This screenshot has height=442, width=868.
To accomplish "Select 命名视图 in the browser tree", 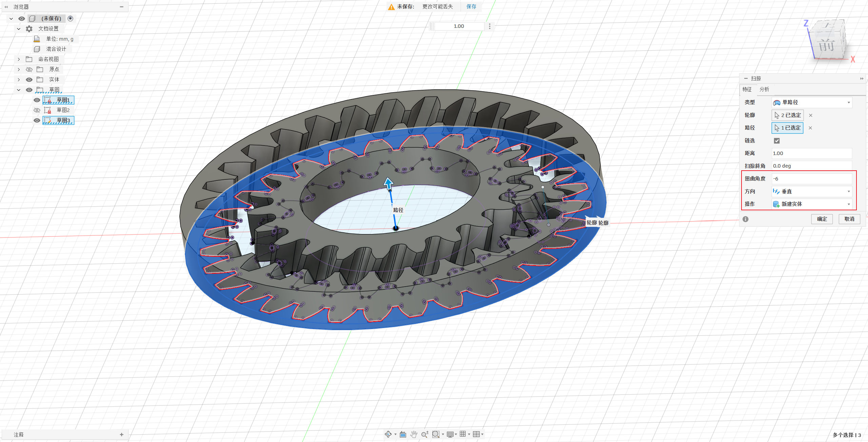I will [x=48, y=59].
